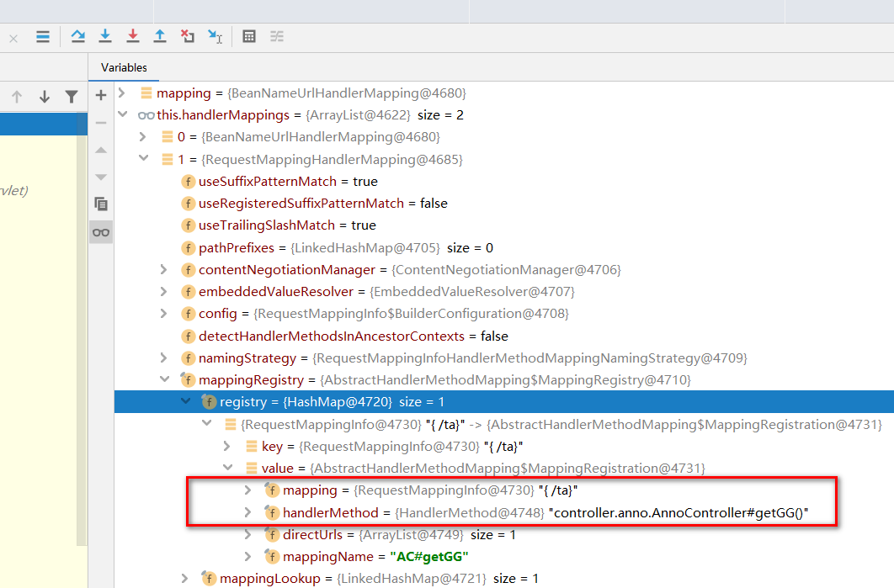
Task: Click the field icon beside config
Action: [x=188, y=314]
